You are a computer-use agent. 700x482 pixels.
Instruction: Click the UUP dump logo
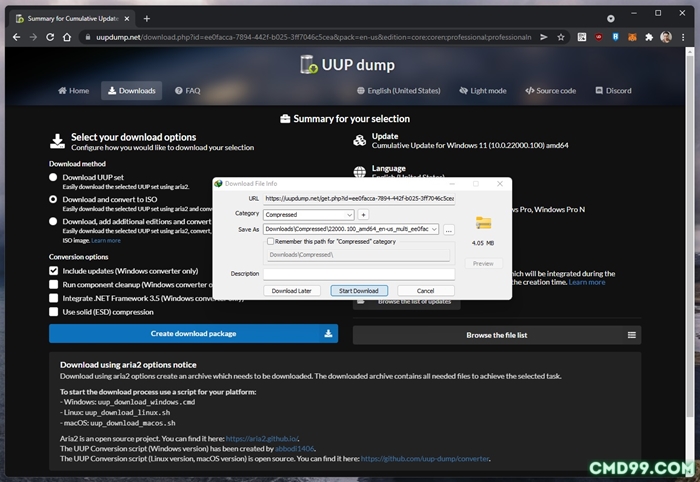pyautogui.click(x=348, y=65)
